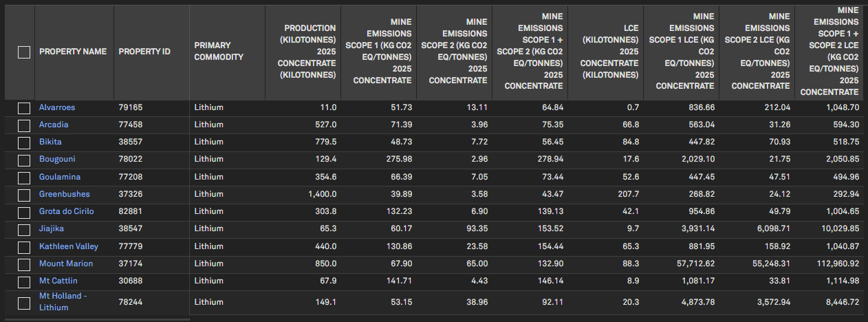
Task: Sort by the Property Name column header
Action: (73, 52)
